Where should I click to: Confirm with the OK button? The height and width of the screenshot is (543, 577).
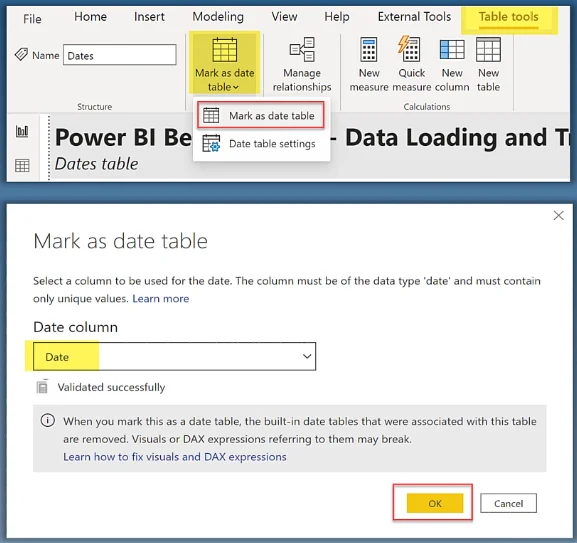coord(435,503)
